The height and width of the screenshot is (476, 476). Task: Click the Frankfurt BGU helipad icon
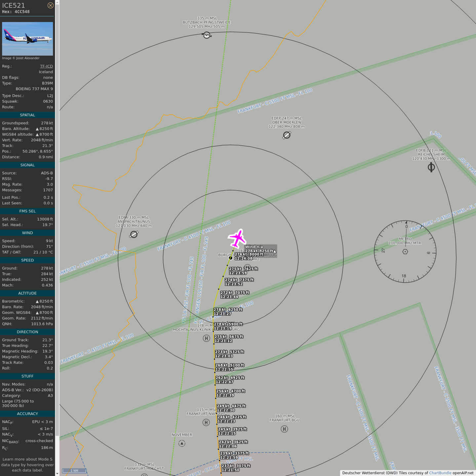[x=284, y=429]
